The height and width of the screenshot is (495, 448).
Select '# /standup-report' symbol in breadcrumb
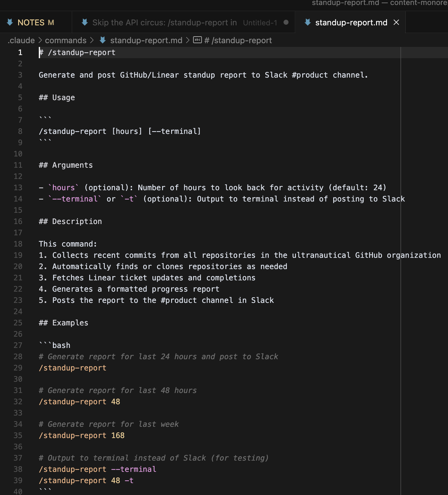pyautogui.click(x=238, y=40)
